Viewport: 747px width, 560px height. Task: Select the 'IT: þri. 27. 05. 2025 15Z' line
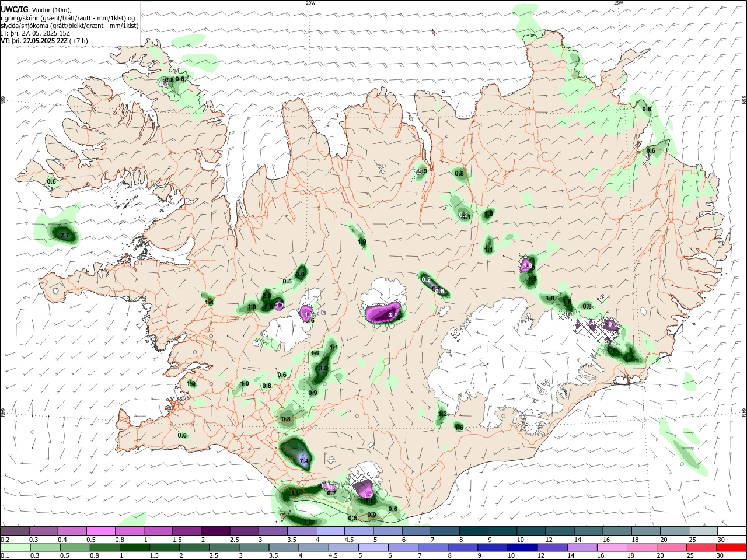[36, 34]
